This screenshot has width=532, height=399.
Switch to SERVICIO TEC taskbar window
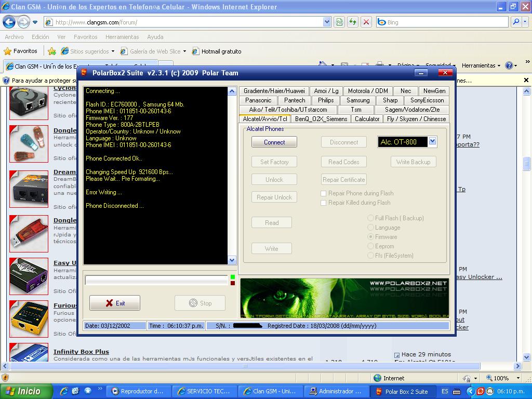pyautogui.click(x=205, y=391)
